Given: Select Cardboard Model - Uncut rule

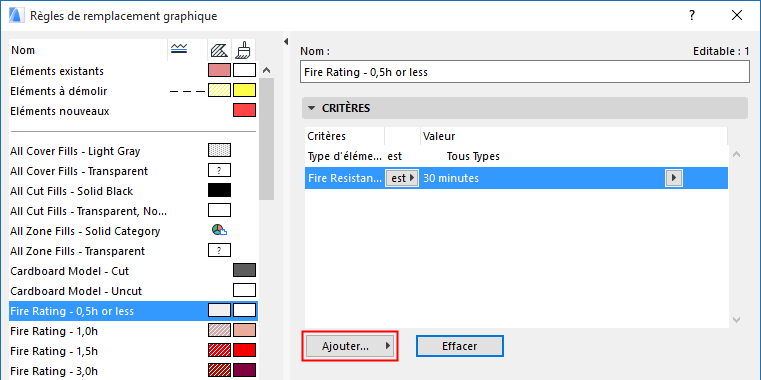Looking at the screenshot, I should pos(133,291).
